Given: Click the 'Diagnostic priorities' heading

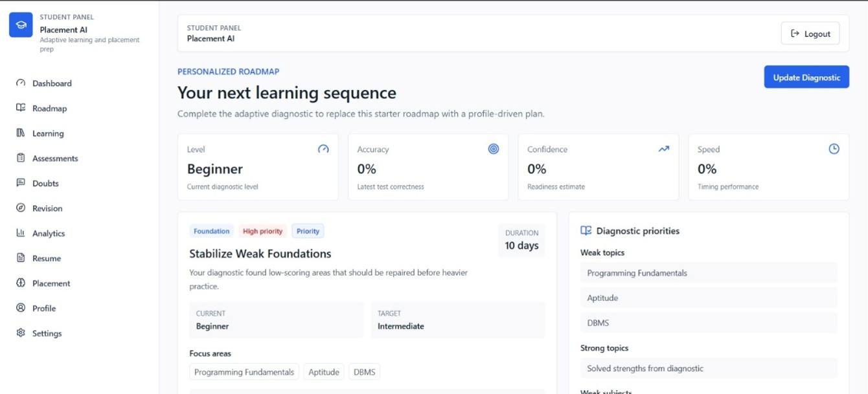Looking at the screenshot, I should (x=638, y=231).
